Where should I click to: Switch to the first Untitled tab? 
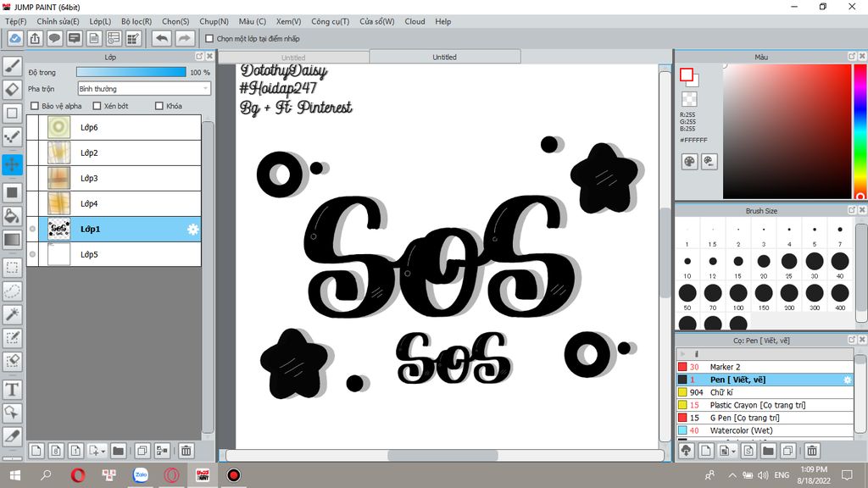293,58
